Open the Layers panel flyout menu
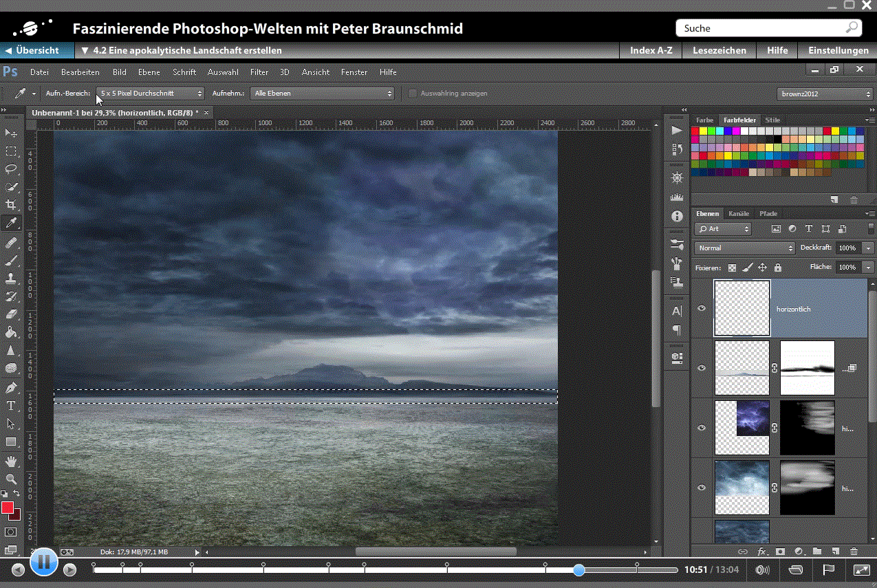Viewport: 877px width, 588px height. coord(870,213)
